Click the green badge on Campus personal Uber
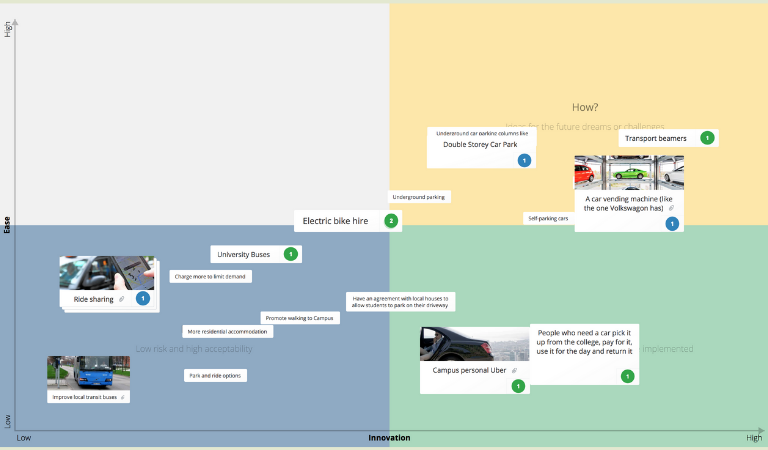768x450 pixels. pos(518,386)
